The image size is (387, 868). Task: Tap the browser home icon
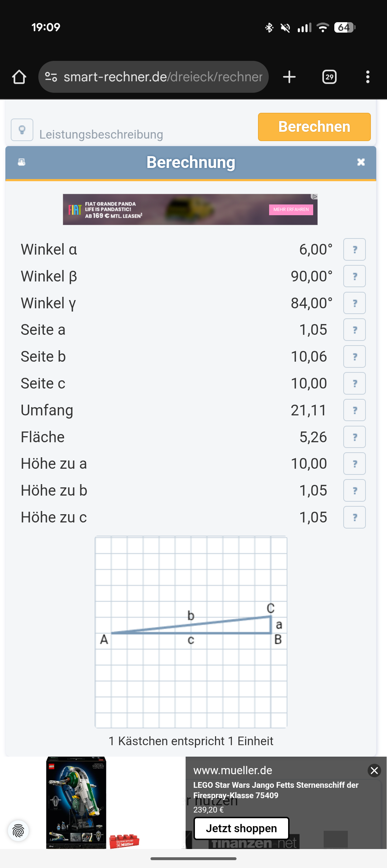pyautogui.click(x=19, y=77)
